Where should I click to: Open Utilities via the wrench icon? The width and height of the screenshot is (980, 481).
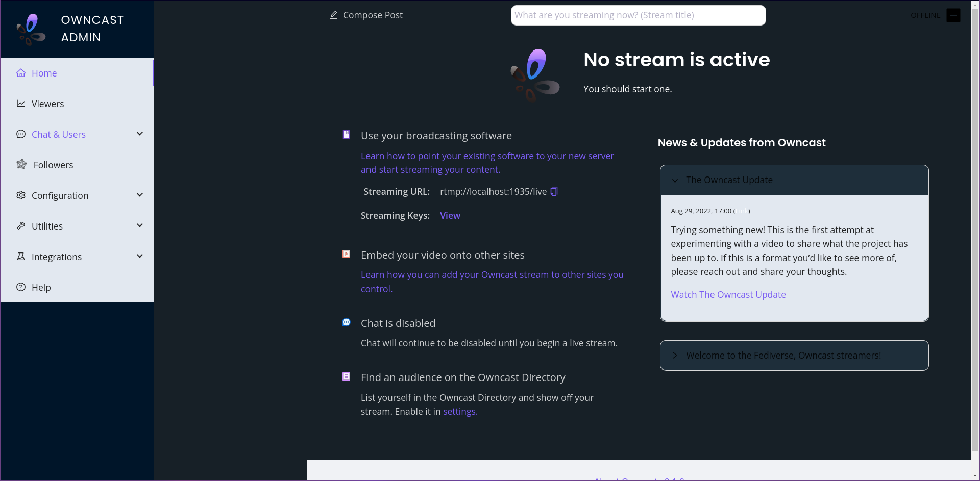(20, 226)
